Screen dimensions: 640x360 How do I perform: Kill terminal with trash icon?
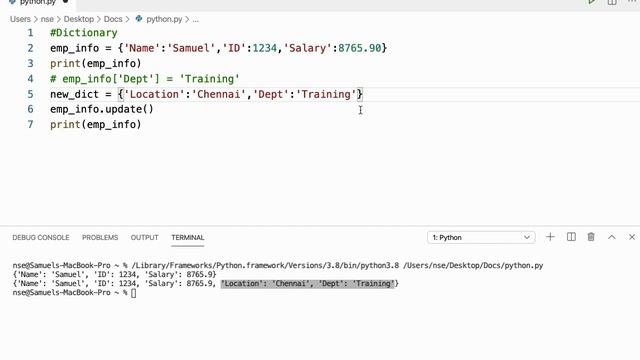(591, 237)
